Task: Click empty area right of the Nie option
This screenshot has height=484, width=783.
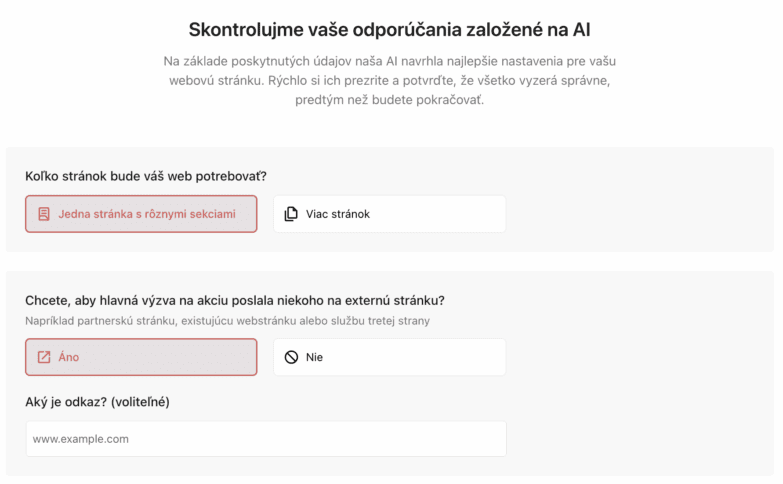Action: point(640,357)
